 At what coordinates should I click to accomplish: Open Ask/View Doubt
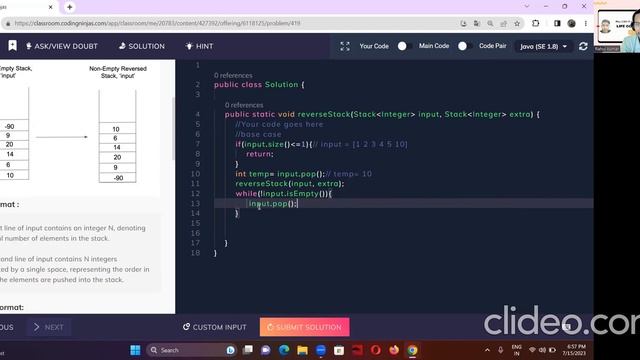[62, 46]
